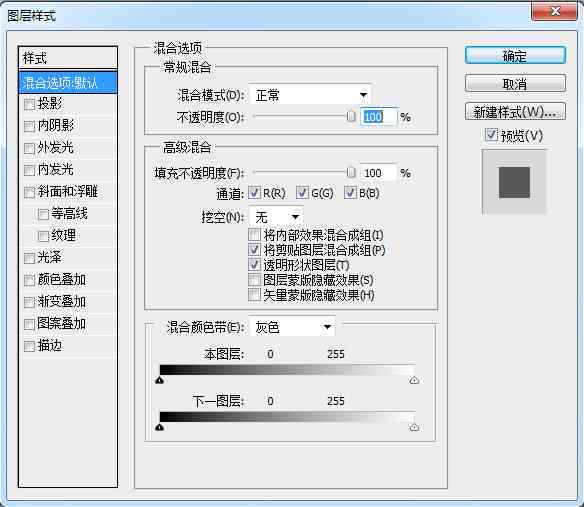The height and width of the screenshot is (507, 584).
Task: Enable the 投影 checkbox
Action: tap(29, 104)
